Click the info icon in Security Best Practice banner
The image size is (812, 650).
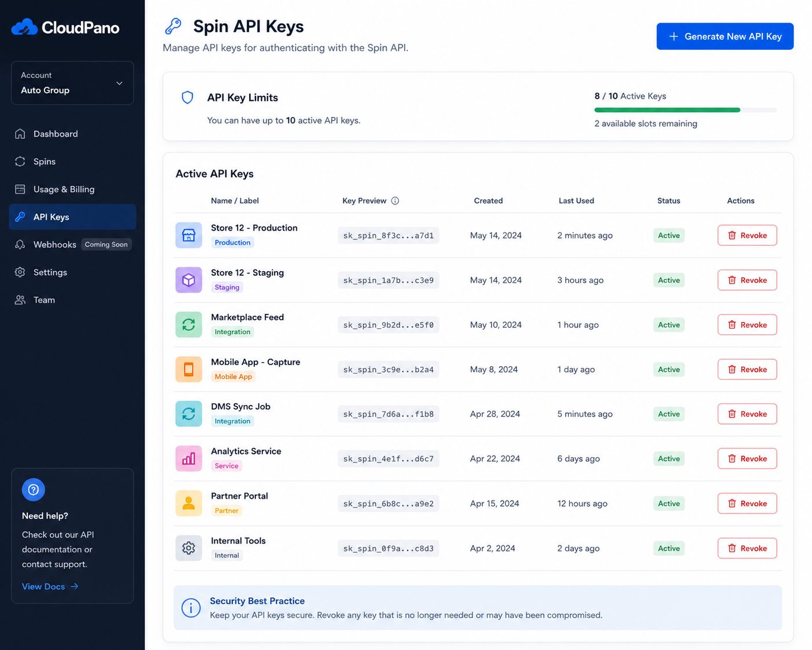click(x=191, y=608)
